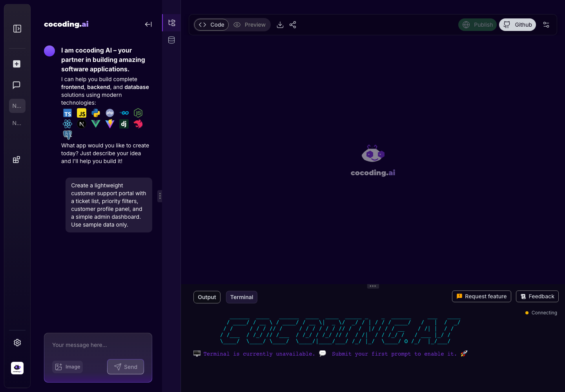Open the apps grid icon in sidebar
The image size is (565, 392).
[16, 160]
